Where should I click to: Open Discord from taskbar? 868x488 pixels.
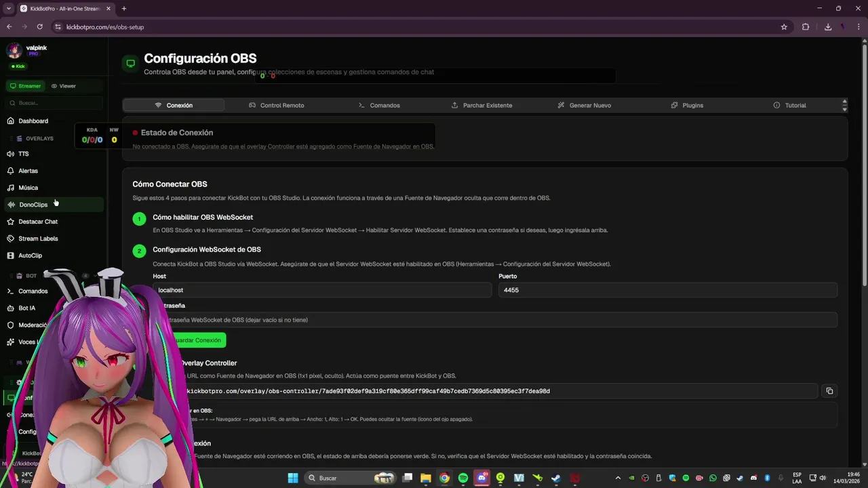click(x=482, y=478)
